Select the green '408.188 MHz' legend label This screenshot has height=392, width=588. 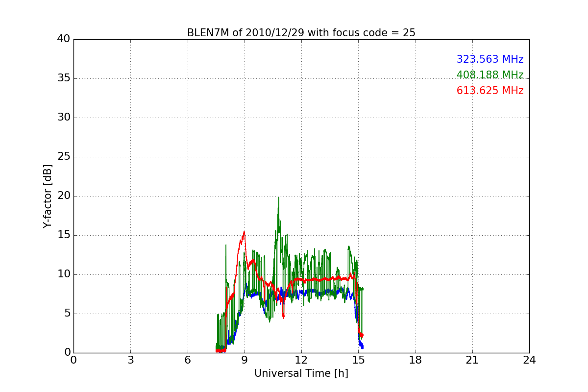[x=490, y=75]
